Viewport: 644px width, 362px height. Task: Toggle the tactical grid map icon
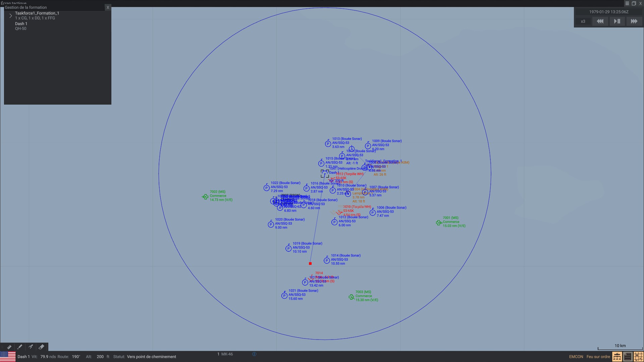[x=638, y=357]
